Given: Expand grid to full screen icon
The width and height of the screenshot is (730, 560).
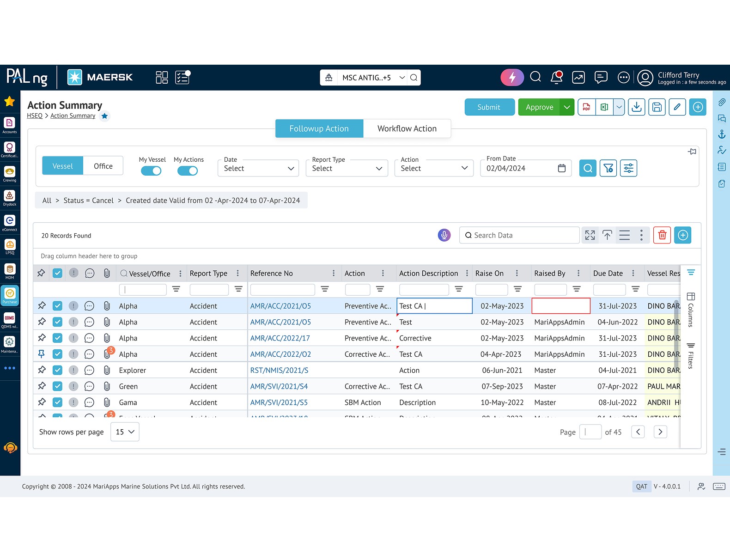Looking at the screenshot, I should pyautogui.click(x=590, y=235).
